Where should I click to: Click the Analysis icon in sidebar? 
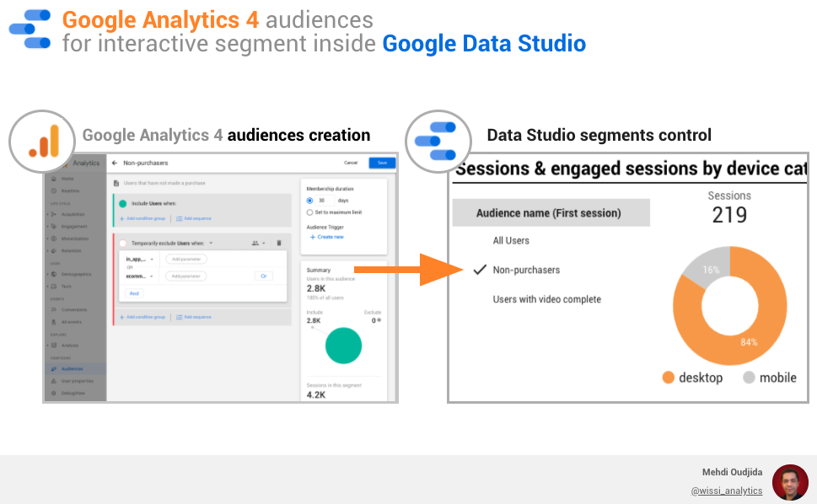[54, 346]
